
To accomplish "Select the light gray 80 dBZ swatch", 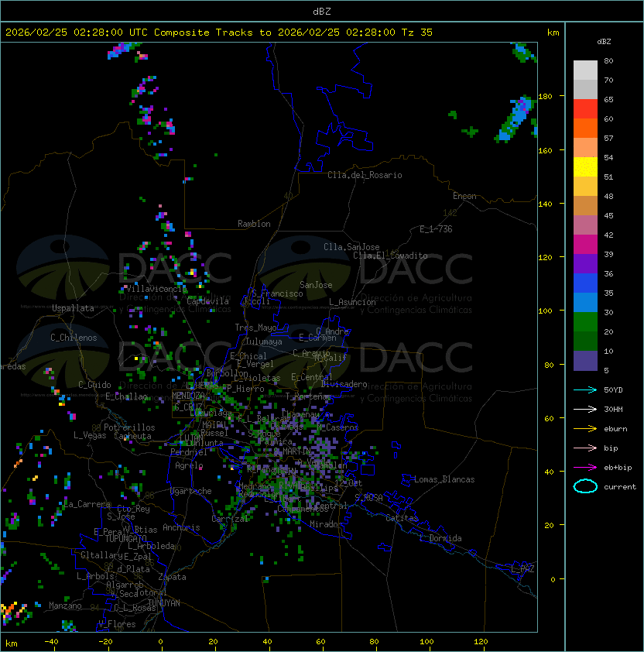I will pyautogui.click(x=585, y=70).
